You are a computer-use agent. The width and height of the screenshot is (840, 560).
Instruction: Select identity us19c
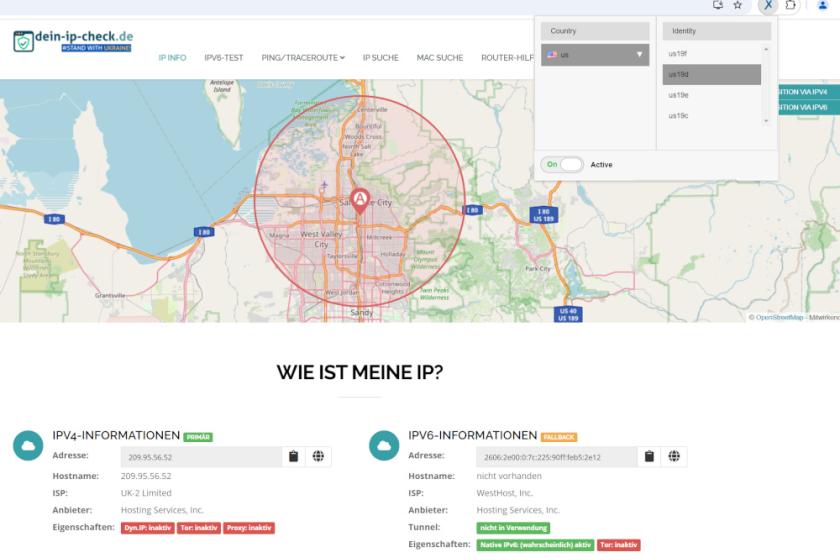pos(711,116)
